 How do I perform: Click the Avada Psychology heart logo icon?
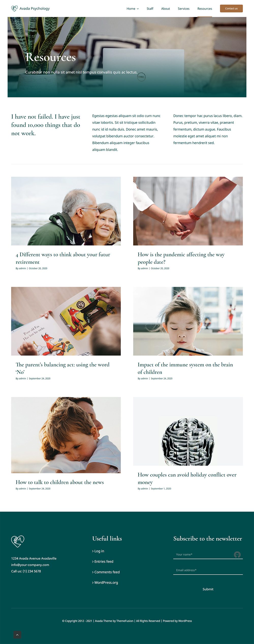(14, 8)
